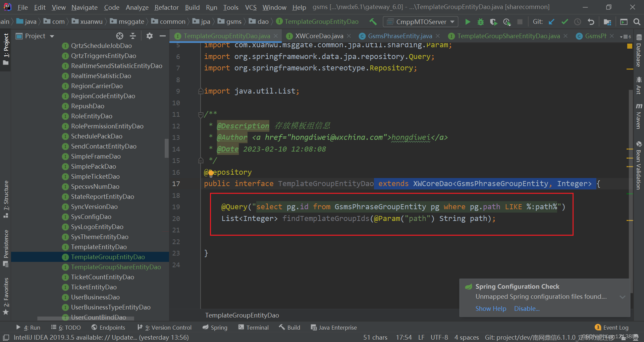Open the Database tool window
Screen dimensions: 644x342
(x=639, y=50)
